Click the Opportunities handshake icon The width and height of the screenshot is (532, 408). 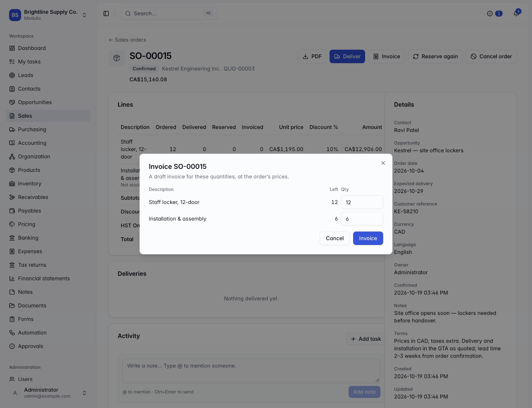click(12, 102)
